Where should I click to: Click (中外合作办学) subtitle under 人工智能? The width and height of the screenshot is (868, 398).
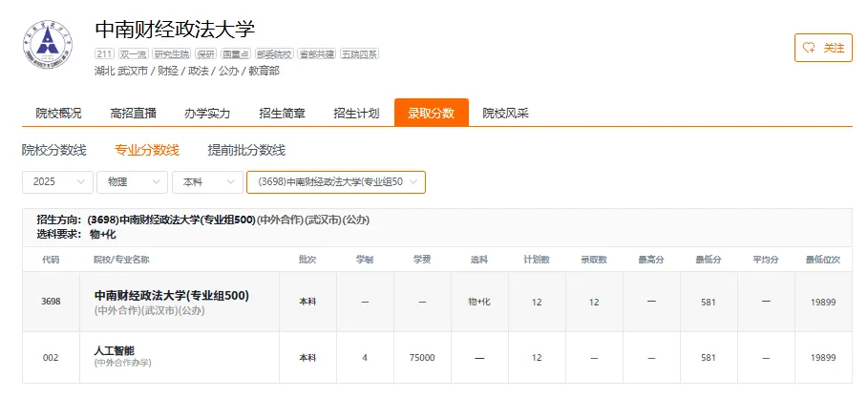(122, 363)
